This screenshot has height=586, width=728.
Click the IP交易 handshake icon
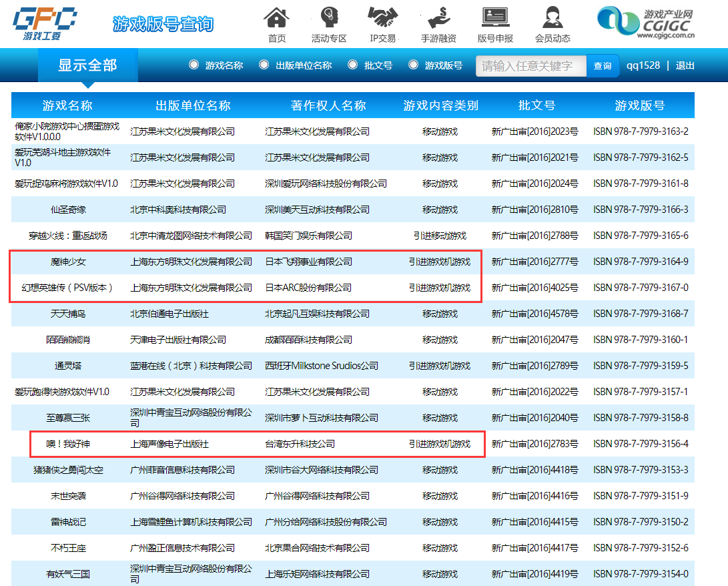383,17
